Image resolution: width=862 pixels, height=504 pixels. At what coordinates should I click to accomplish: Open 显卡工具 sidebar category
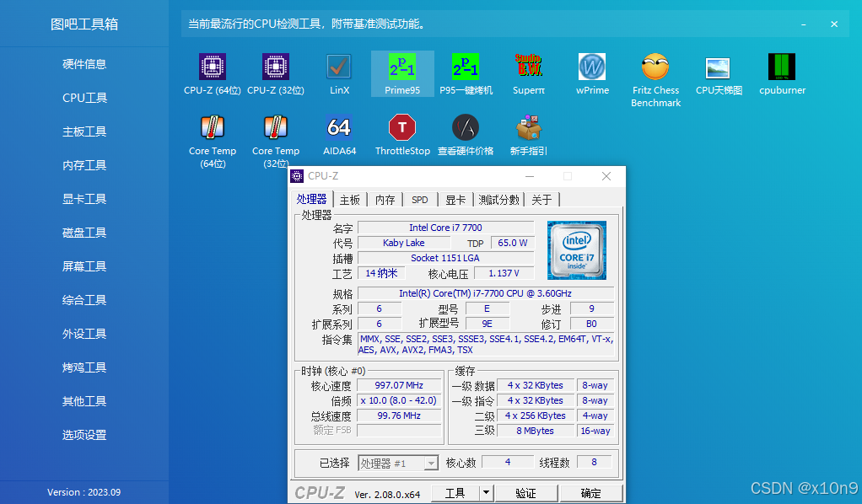pos(84,199)
